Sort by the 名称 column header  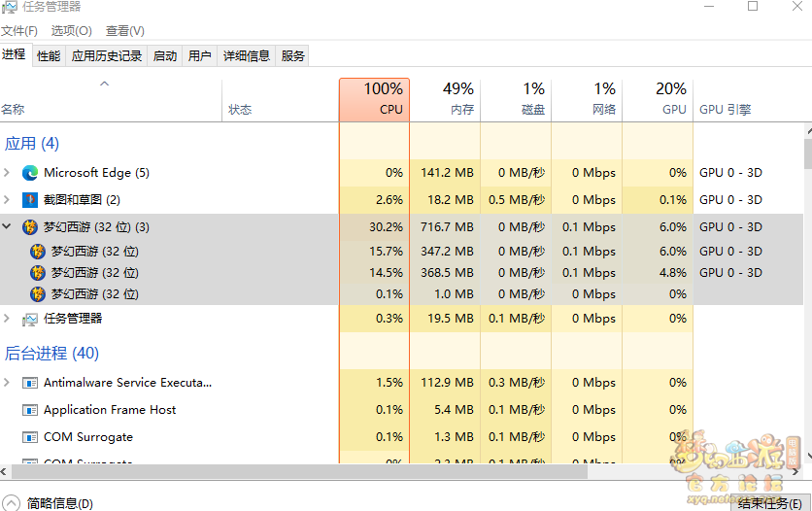pyautogui.click(x=13, y=109)
